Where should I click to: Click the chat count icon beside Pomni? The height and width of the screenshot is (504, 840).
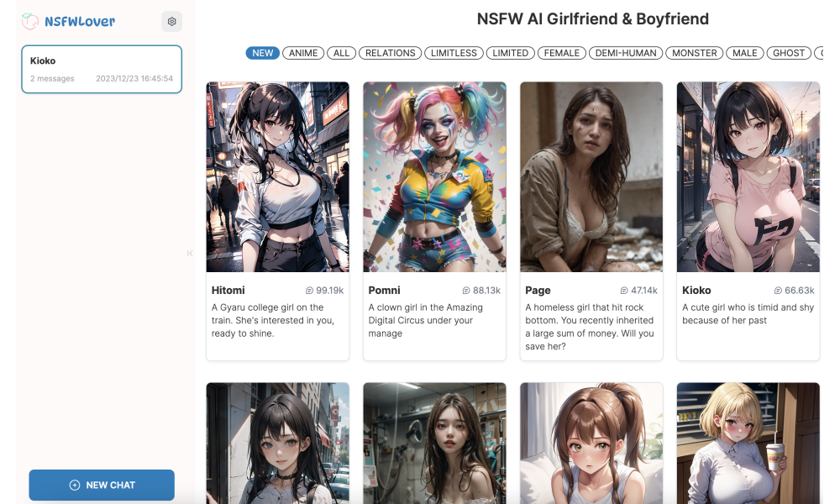[x=466, y=291]
